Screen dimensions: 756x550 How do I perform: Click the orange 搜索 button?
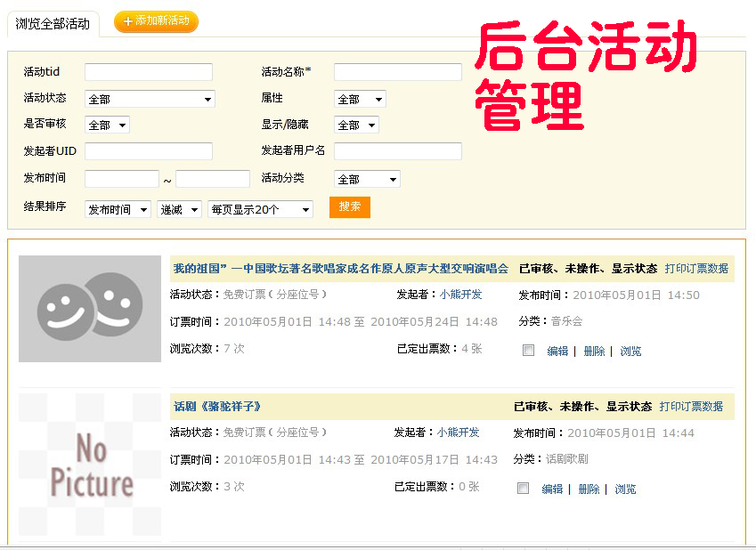tap(350, 207)
